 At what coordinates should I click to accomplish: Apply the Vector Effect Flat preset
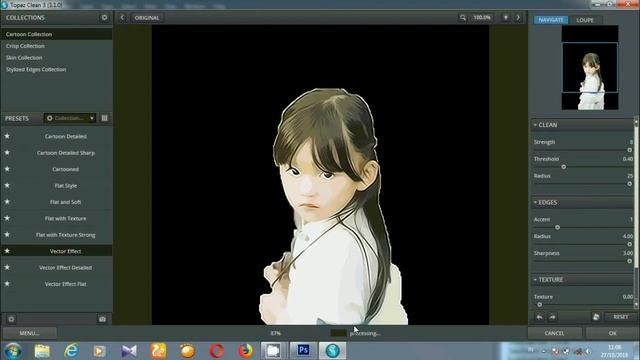pos(66,284)
